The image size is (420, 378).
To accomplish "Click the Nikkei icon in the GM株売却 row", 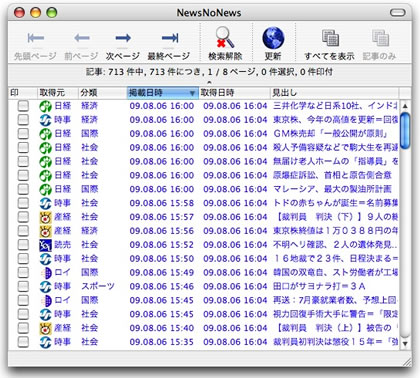I will pos(45,134).
